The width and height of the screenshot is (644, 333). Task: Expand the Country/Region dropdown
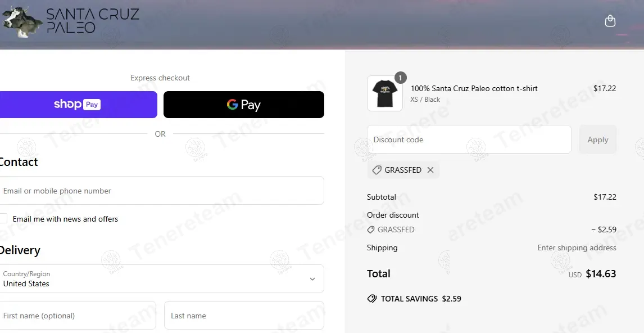[x=162, y=279]
